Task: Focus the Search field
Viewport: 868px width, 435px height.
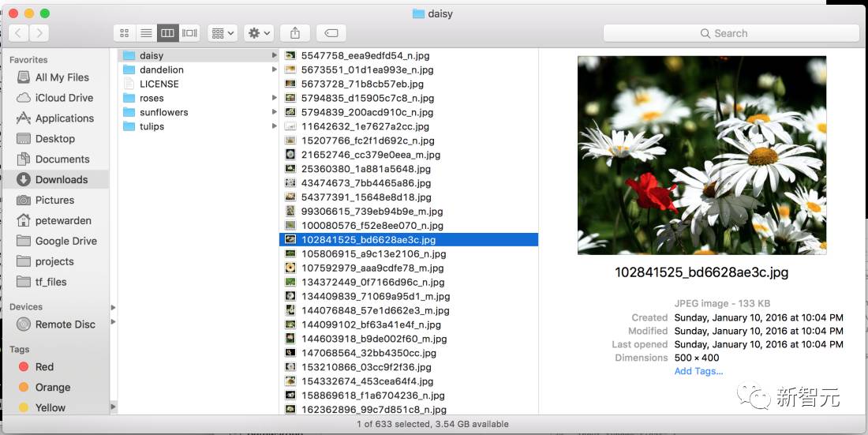Action: coord(731,33)
